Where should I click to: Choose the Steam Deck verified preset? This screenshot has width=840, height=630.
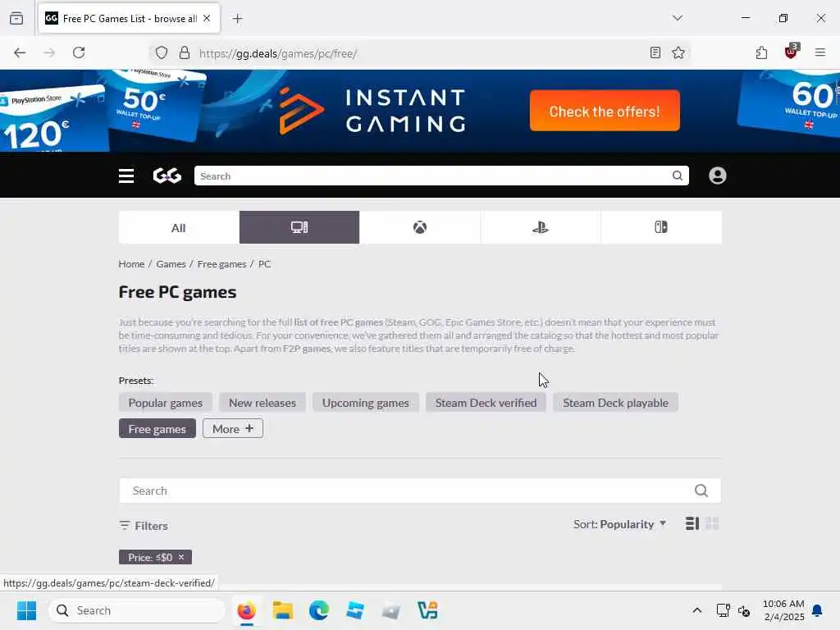coord(486,403)
